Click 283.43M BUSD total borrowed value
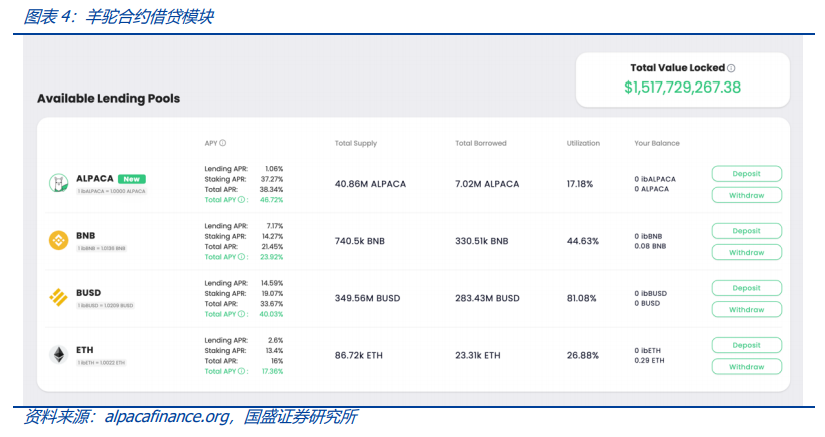This screenshot has width=825, height=437. [487, 298]
